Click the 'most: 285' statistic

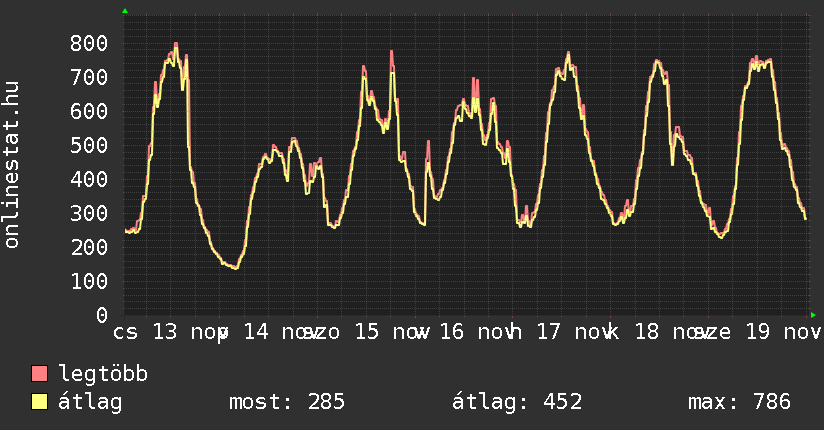click(x=286, y=402)
